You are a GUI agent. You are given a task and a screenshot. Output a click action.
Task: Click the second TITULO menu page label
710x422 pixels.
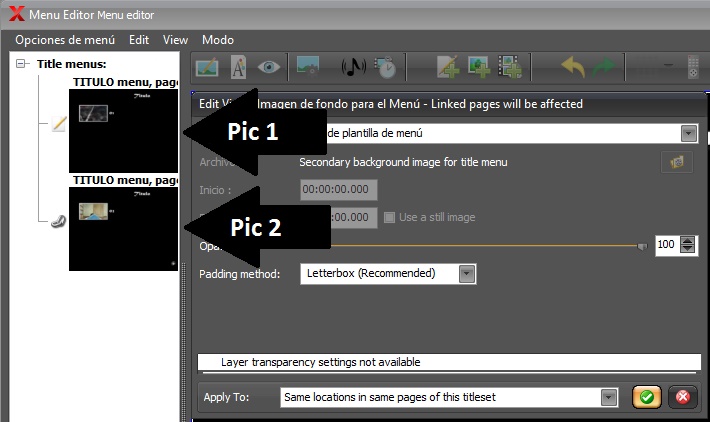pyautogui.click(x=125, y=180)
